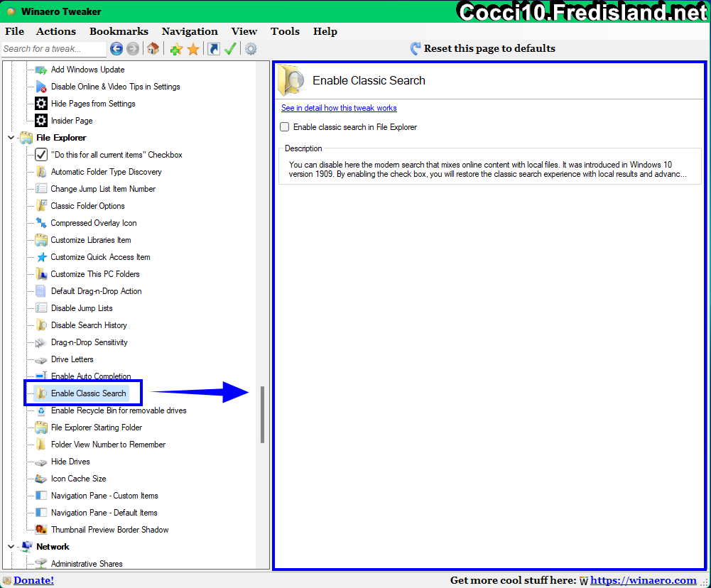Image resolution: width=711 pixels, height=588 pixels.
Task: Select "Do this for all current items" Checkbox item
Action: click(116, 155)
